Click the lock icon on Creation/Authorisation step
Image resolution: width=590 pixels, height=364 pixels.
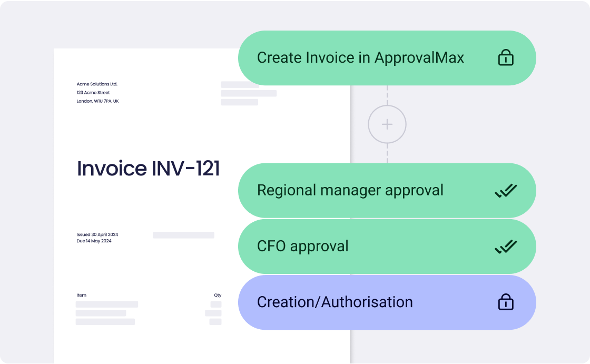(x=505, y=302)
